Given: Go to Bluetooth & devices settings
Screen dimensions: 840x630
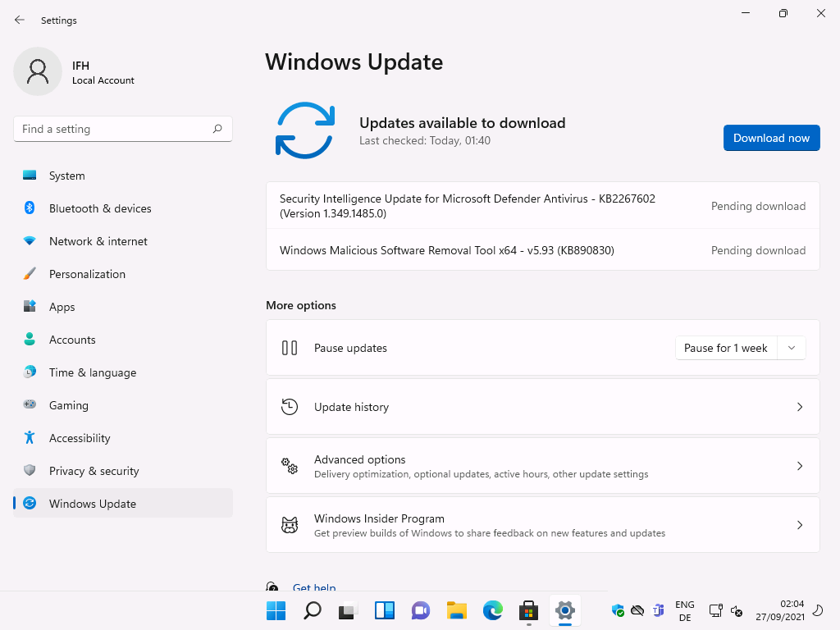Looking at the screenshot, I should 123,208.
